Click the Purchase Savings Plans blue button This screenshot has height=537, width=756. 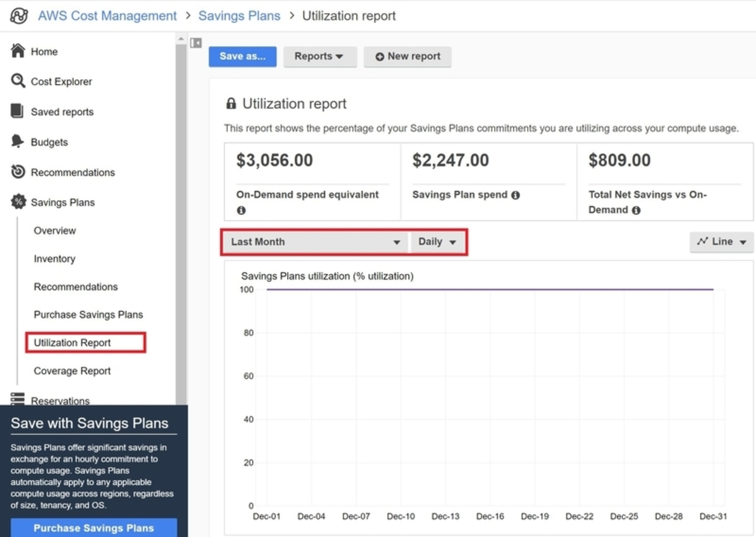[94, 528]
